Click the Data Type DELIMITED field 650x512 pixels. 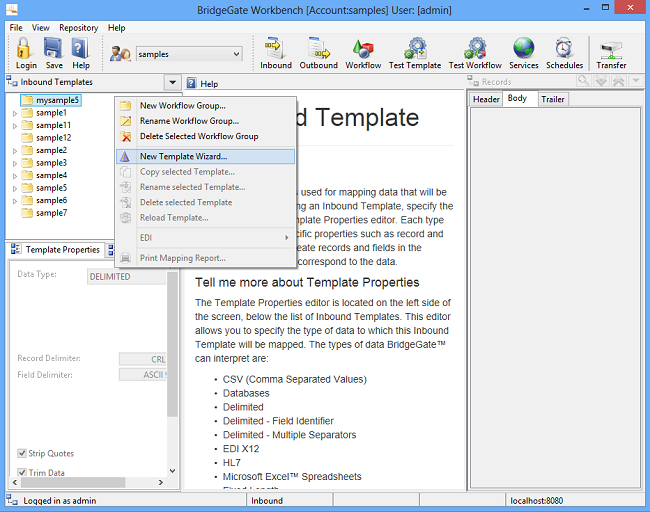127,277
